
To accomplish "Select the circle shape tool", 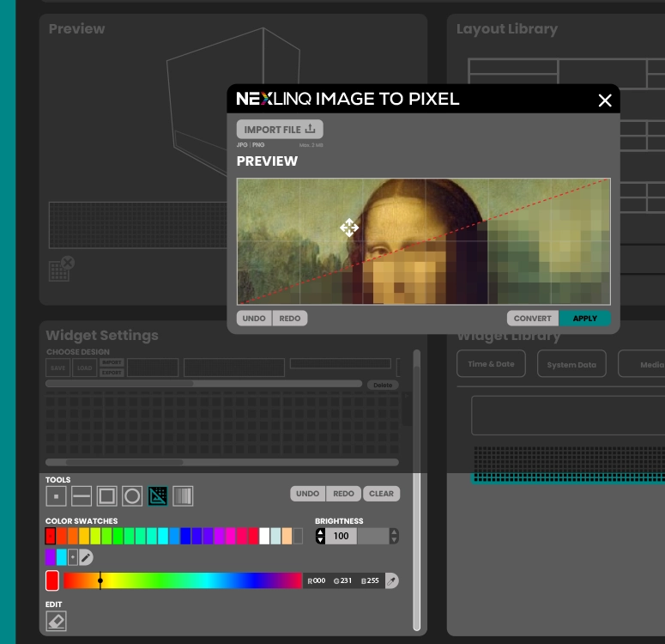I will pos(132,495).
